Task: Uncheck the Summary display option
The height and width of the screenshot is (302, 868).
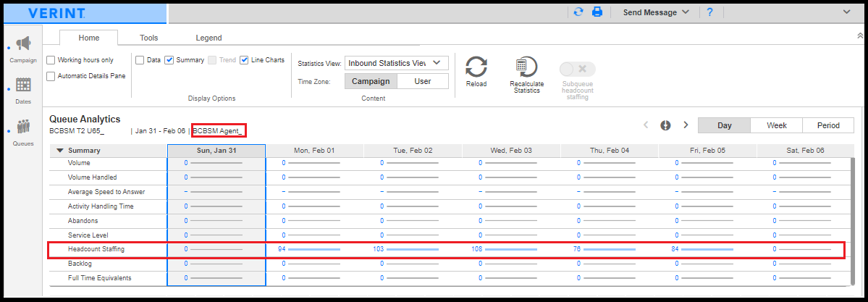Action: [x=169, y=60]
